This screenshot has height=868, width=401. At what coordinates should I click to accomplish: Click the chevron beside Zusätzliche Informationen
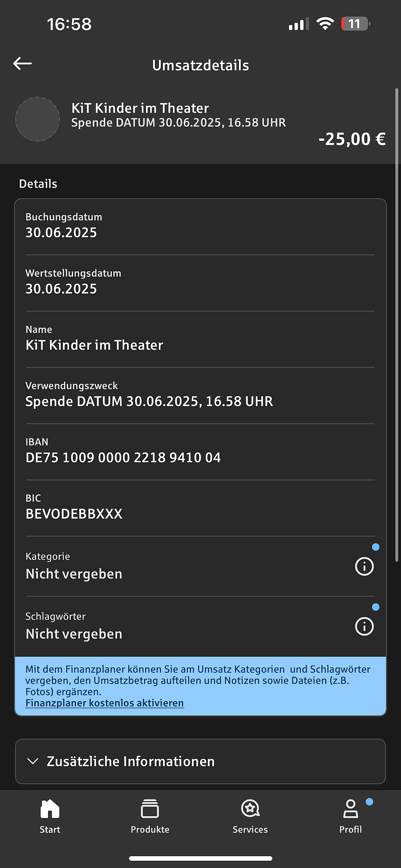pyautogui.click(x=33, y=761)
